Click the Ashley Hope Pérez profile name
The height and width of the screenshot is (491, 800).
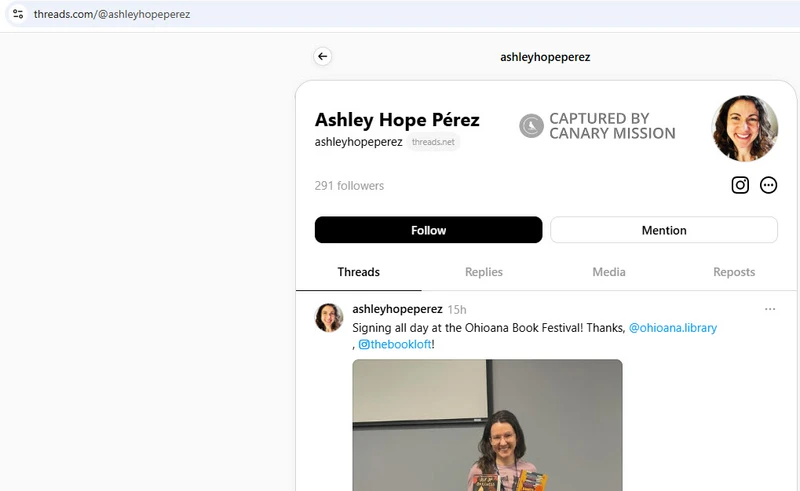pos(397,120)
